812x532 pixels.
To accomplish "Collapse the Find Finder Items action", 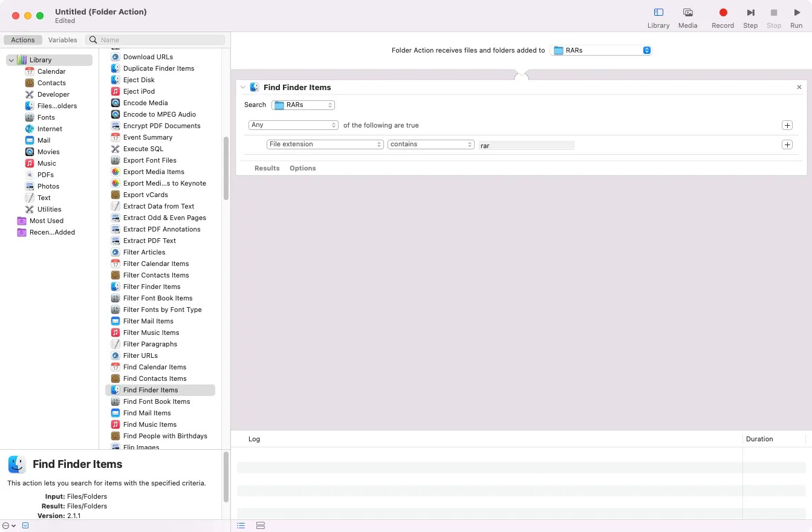I will point(242,87).
